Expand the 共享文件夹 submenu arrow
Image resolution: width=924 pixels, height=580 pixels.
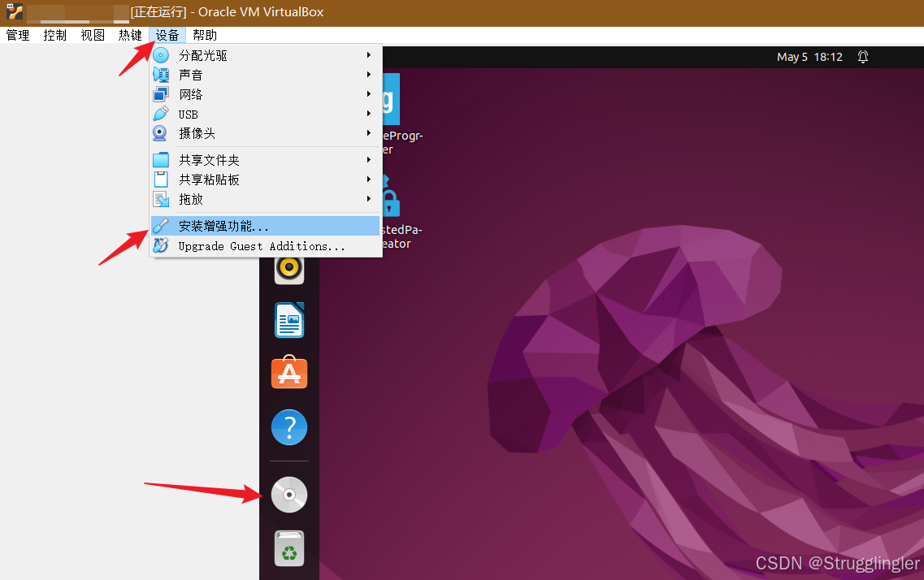[x=369, y=159]
